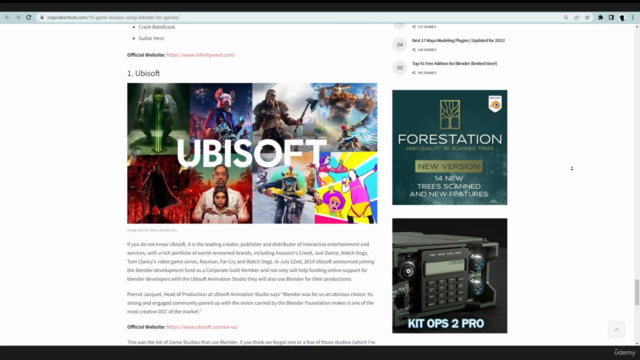Click the scroll-to-top chevron button

[x=616, y=329]
